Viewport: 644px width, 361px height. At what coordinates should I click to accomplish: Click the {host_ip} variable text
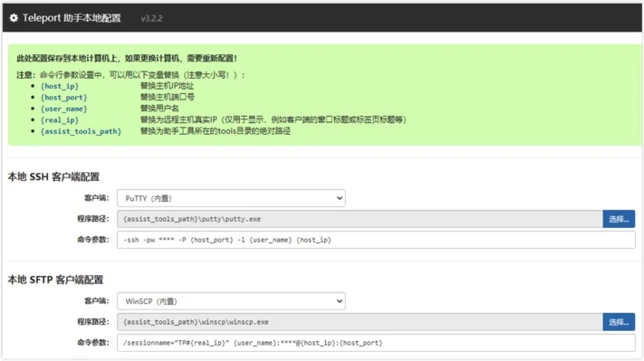click(x=60, y=86)
